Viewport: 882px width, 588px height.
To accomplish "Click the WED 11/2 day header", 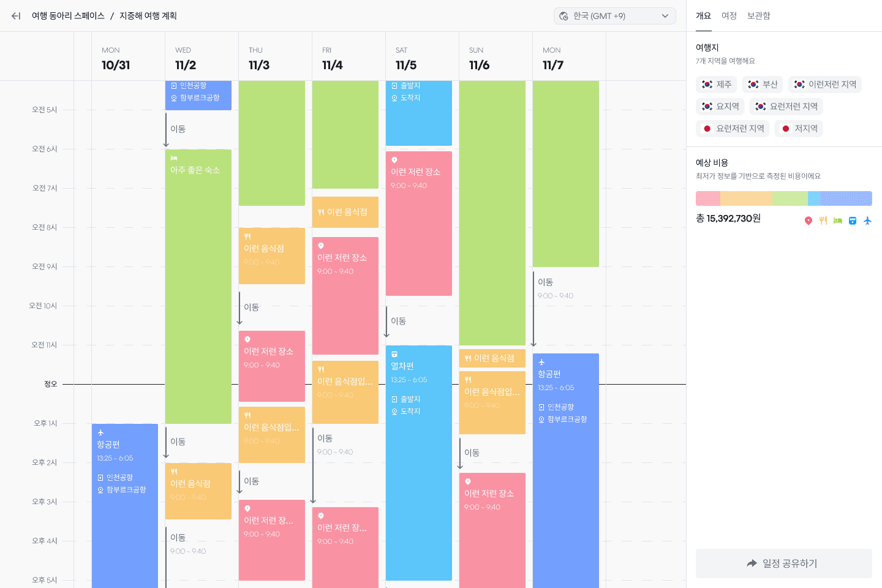I will coord(202,58).
